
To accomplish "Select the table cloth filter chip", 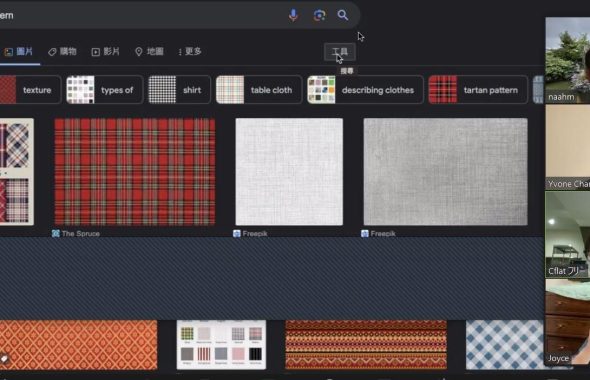I will click(259, 90).
